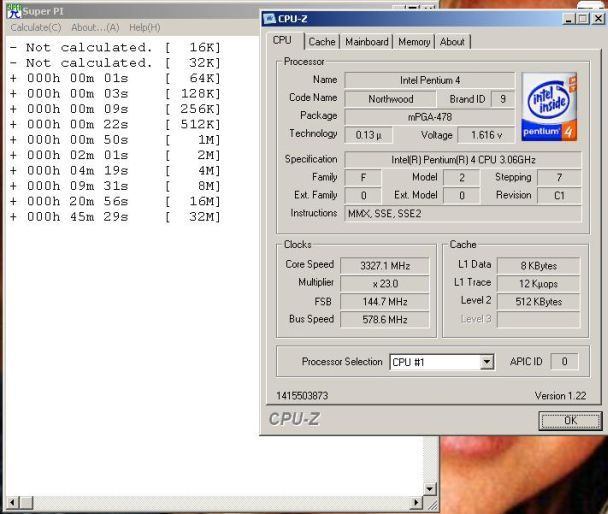Screen dimensions: 608x514
Task: Select the 2M result row 02m 01s
Action: [x=116, y=155]
